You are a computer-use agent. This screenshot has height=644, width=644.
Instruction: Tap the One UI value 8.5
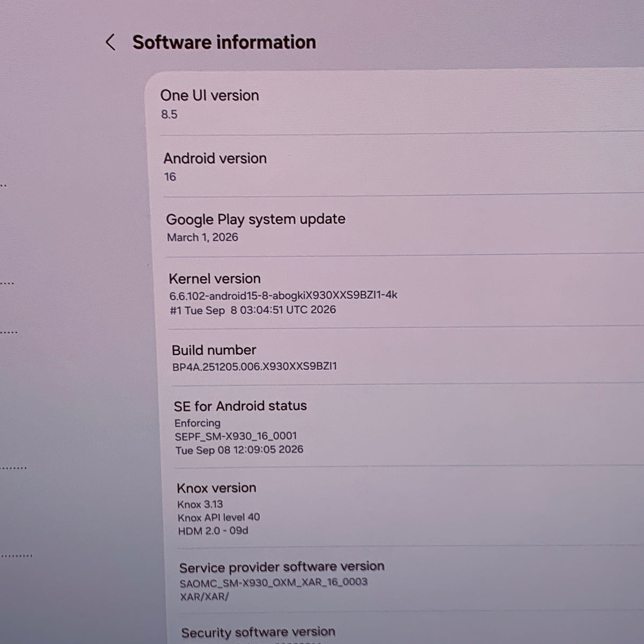pos(170,114)
